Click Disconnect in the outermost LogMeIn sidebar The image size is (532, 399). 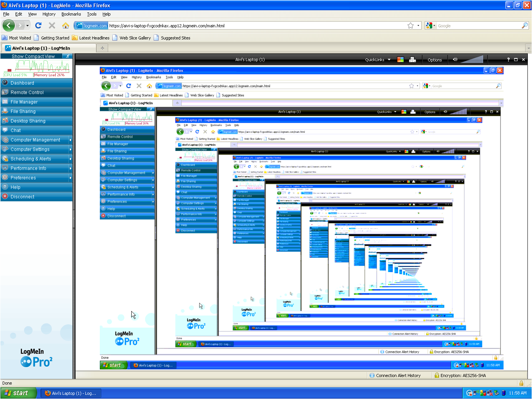coord(36,196)
